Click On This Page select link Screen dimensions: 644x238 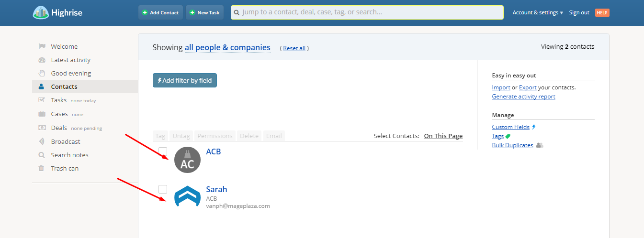(443, 136)
